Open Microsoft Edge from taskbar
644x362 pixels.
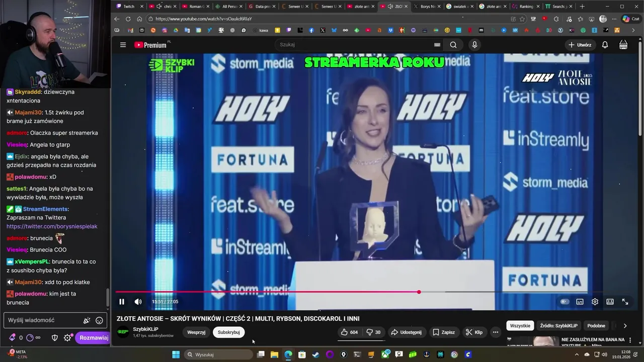288,354
